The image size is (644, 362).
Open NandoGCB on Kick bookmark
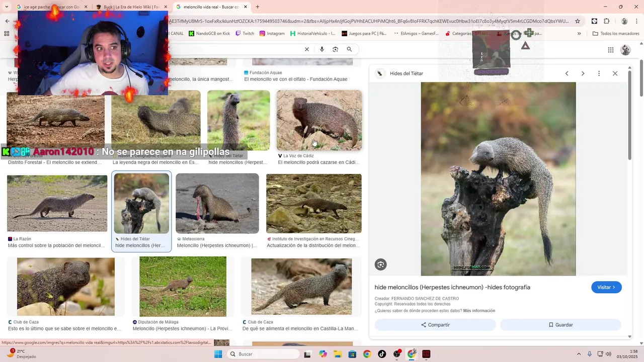point(209,34)
